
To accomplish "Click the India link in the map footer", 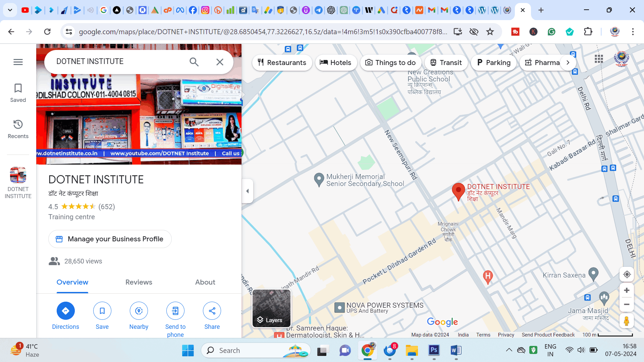I will (463, 335).
